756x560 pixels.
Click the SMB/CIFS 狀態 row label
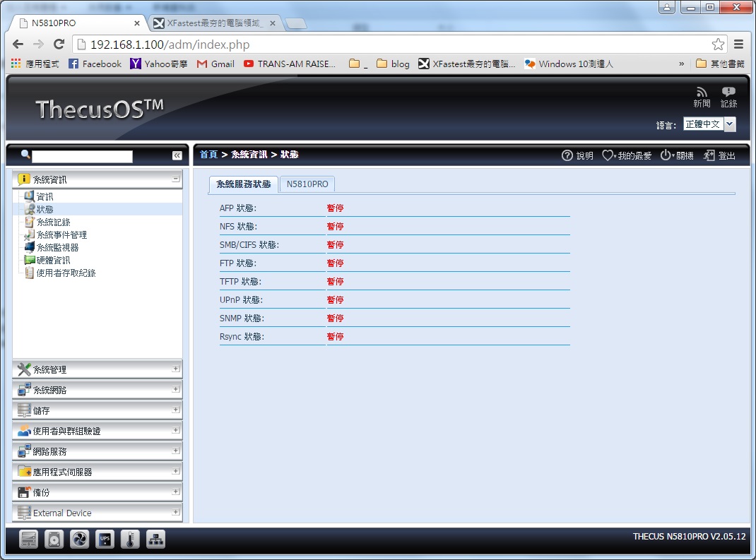click(249, 245)
